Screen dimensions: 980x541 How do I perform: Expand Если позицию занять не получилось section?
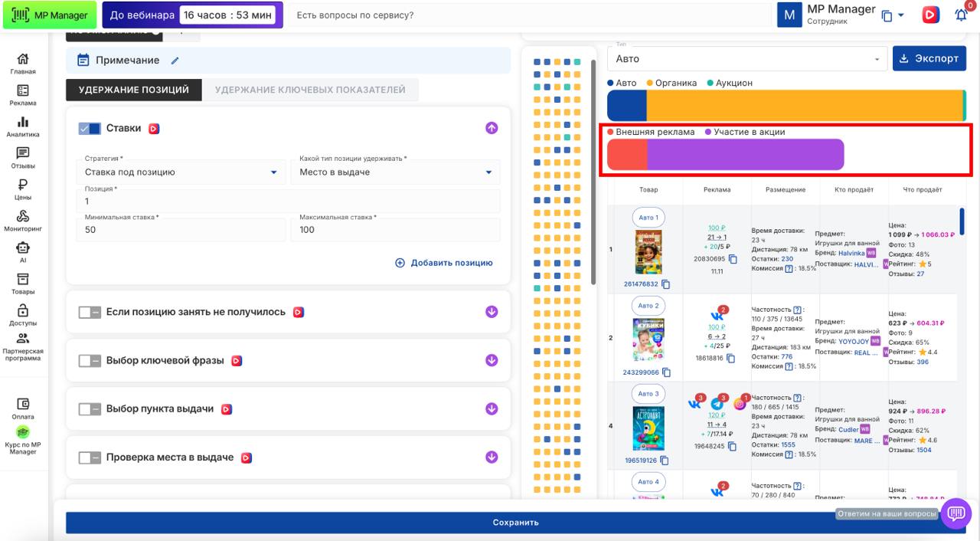492,312
